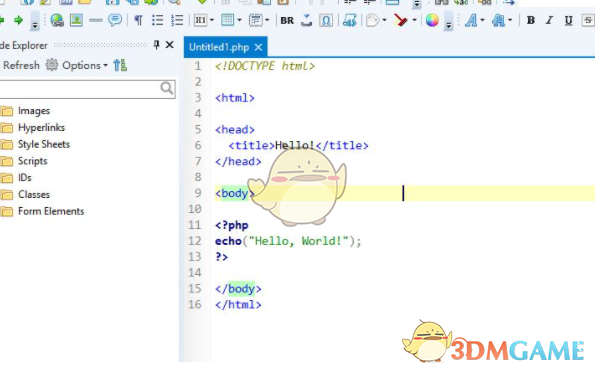Screen dimensions: 595x369
Task: Expand toolbar overflow next to color wheel
Action: point(449,21)
